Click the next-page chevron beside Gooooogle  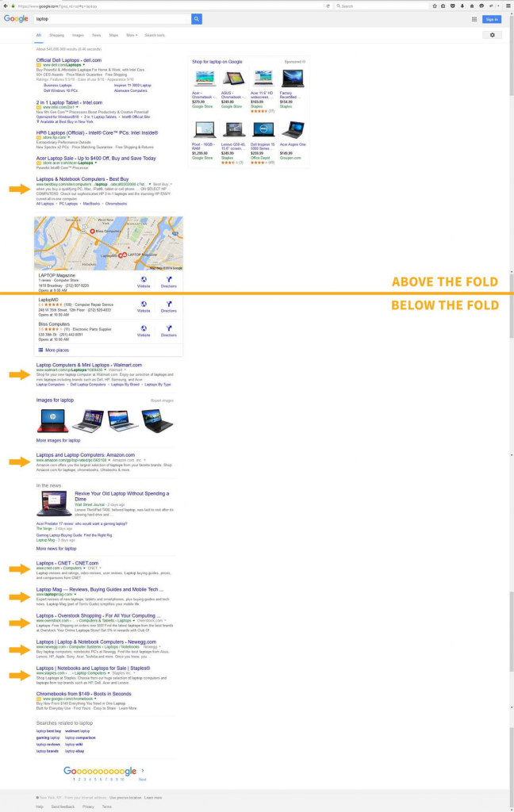pyautogui.click(x=143, y=771)
